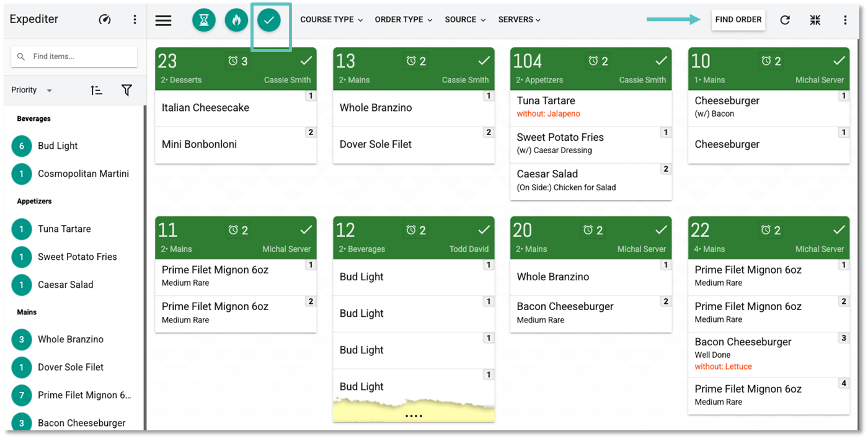Open the Order Type dropdown
Image resolution: width=868 pixels, height=439 pixels.
coord(403,20)
